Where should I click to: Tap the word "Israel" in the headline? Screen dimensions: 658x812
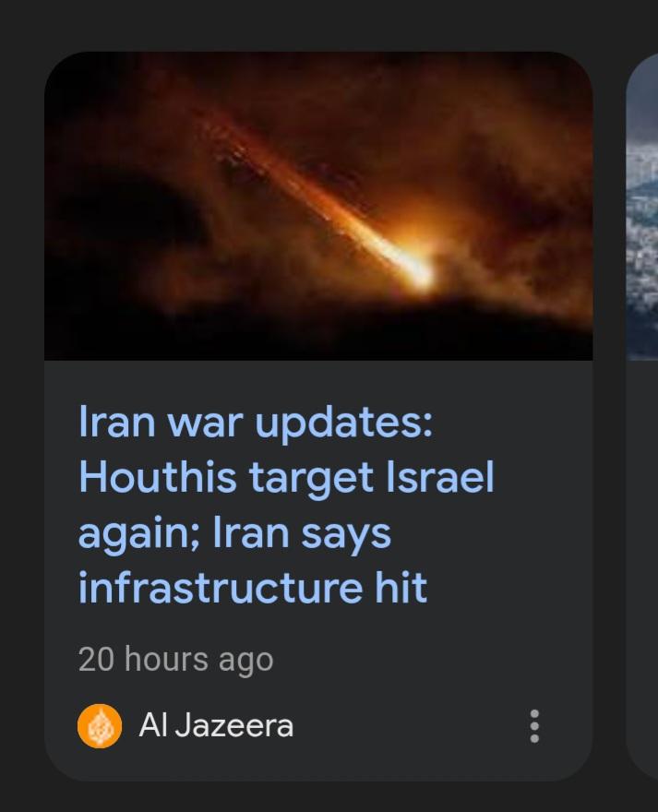(x=440, y=477)
